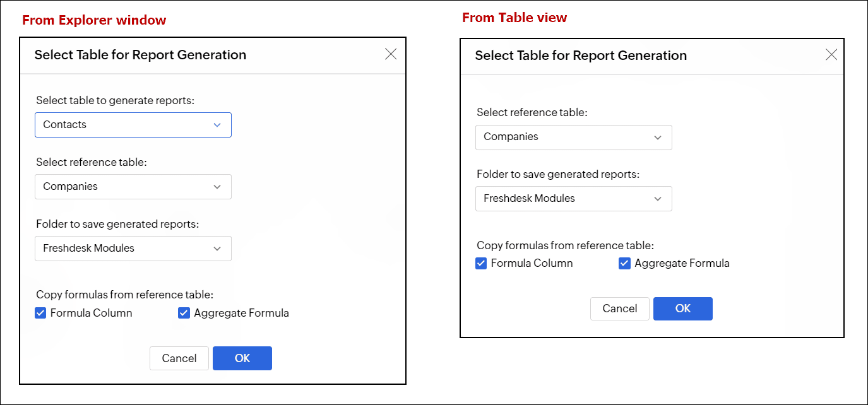Toggle Formula Column checkbox in right dialog
The height and width of the screenshot is (405, 868).
tap(481, 264)
